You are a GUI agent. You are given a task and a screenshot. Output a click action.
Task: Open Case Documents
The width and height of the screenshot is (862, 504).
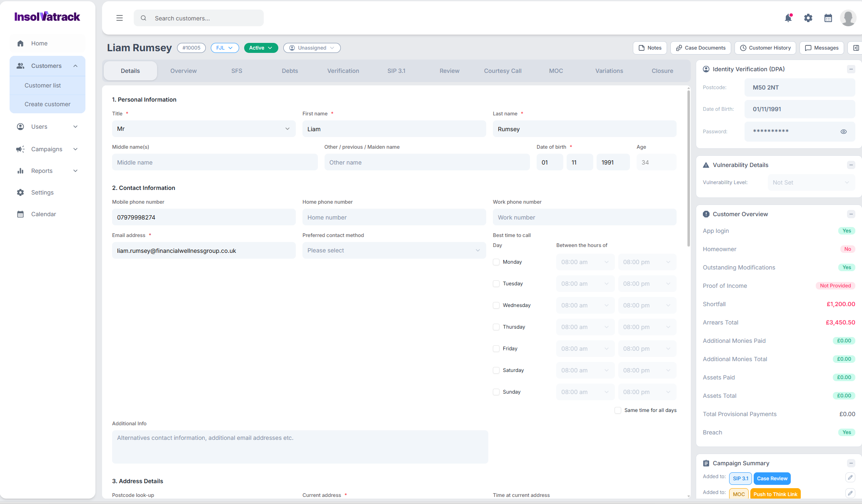(700, 48)
